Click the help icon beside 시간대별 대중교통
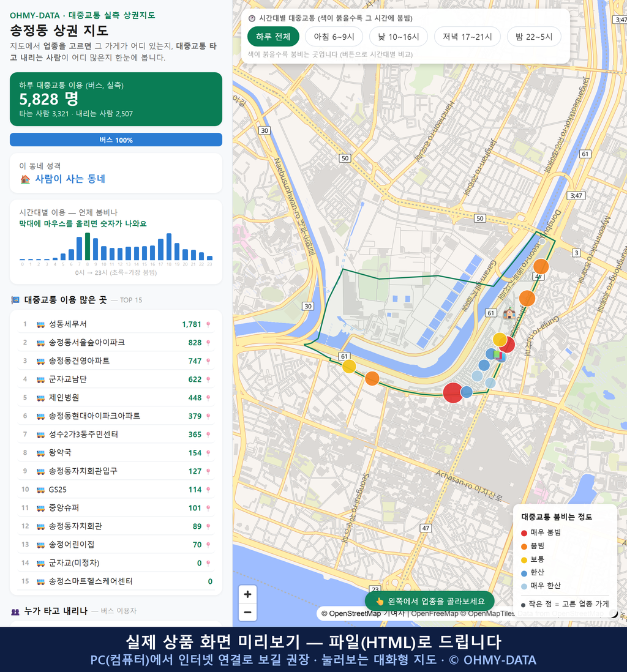 [252, 18]
